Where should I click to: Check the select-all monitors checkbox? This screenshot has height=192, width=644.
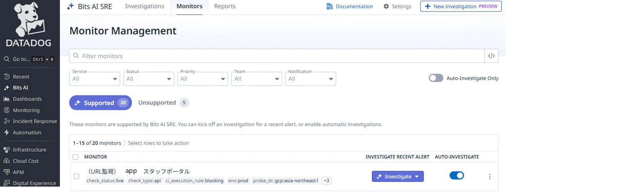[x=75, y=157]
